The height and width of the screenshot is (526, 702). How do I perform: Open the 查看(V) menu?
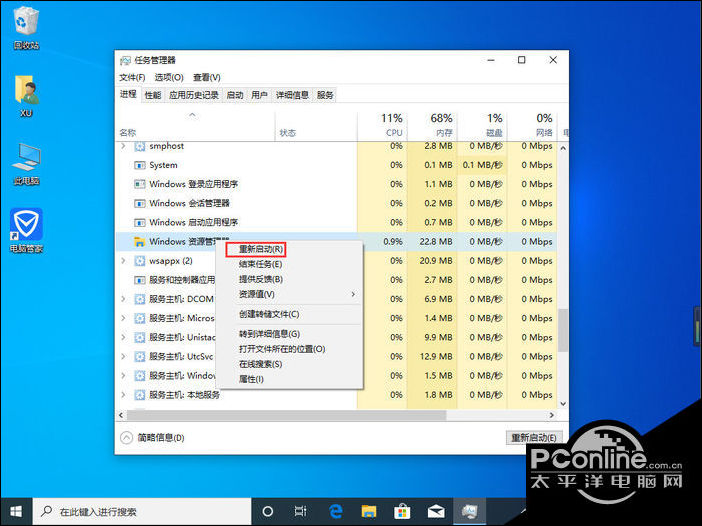tap(206, 77)
